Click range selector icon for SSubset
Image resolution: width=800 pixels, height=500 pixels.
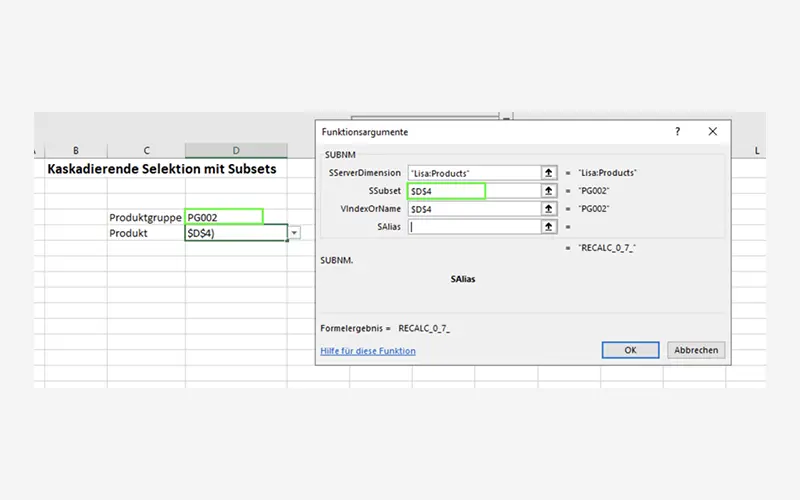coord(548,191)
